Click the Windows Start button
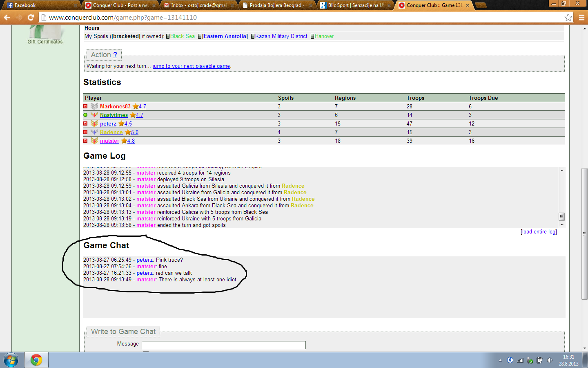588x368 pixels. click(11, 360)
